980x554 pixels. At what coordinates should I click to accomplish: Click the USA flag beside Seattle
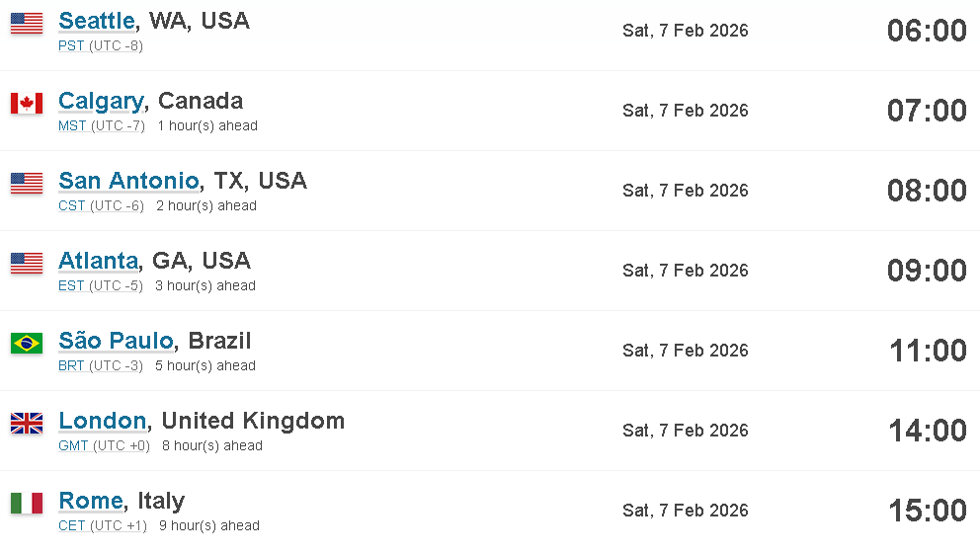27,23
